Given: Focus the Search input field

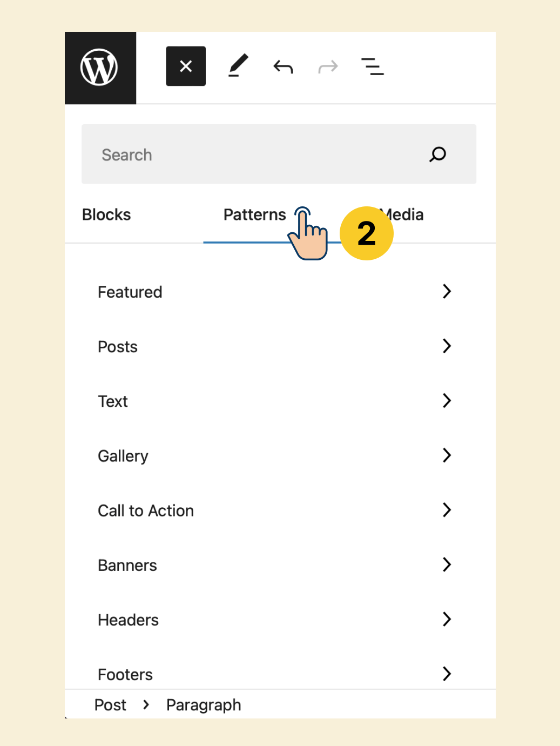Looking at the screenshot, I should pos(279,154).
